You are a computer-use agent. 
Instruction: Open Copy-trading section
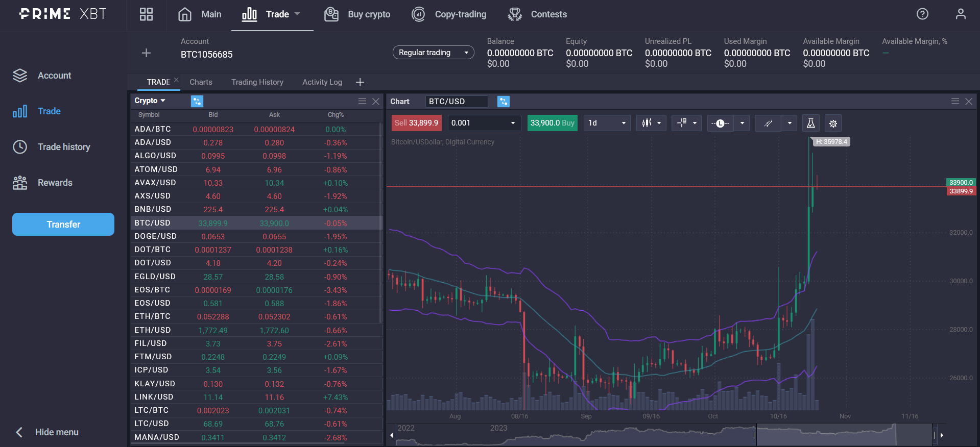point(449,14)
